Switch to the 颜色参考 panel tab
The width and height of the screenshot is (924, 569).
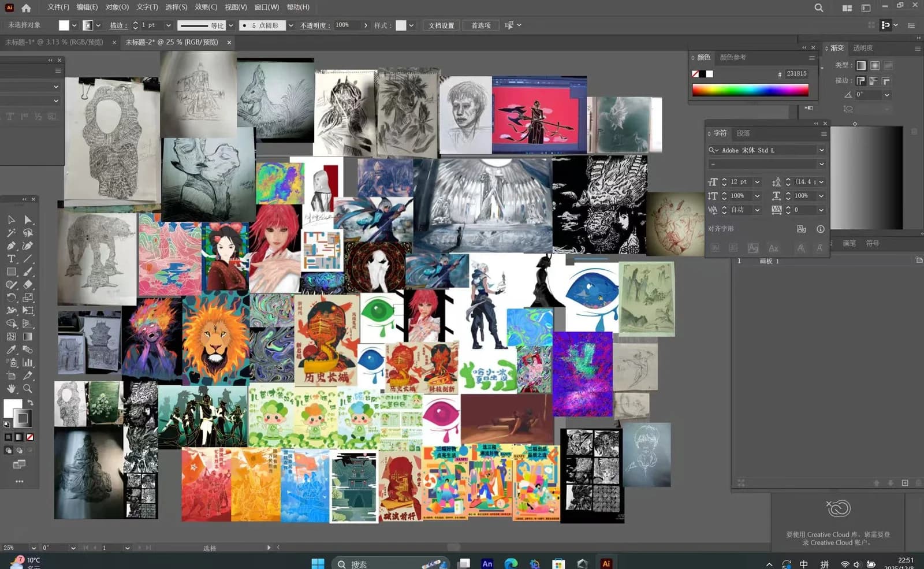tap(733, 57)
